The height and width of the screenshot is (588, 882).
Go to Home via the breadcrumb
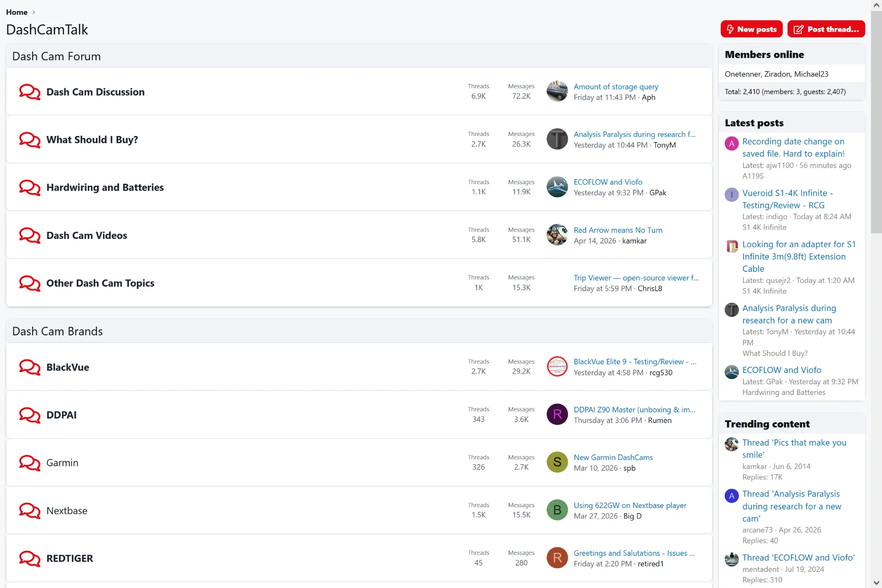click(x=17, y=12)
